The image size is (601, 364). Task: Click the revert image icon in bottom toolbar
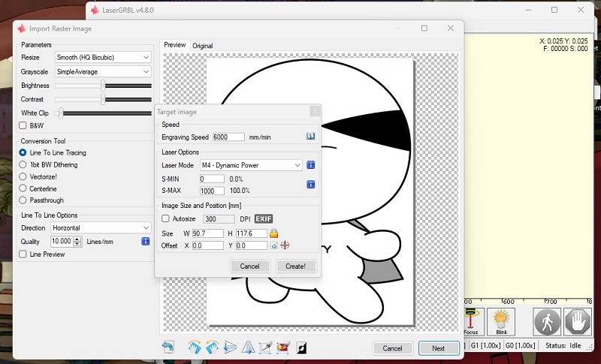coord(168,347)
